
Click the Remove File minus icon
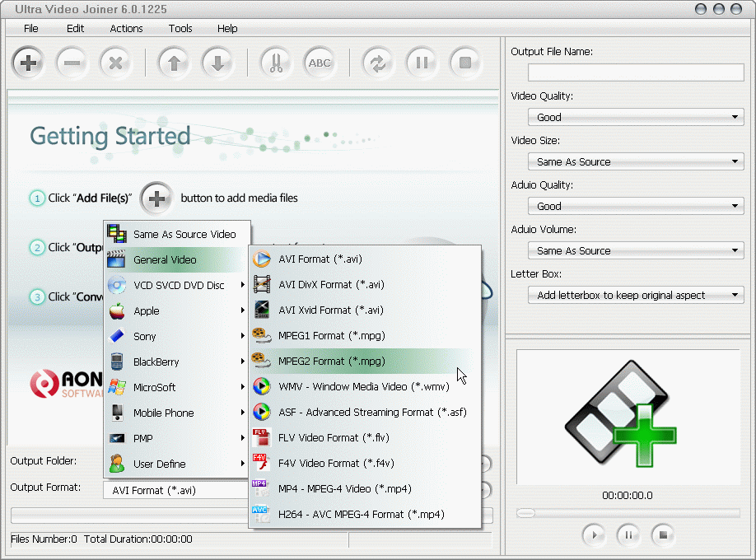(x=72, y=62)
